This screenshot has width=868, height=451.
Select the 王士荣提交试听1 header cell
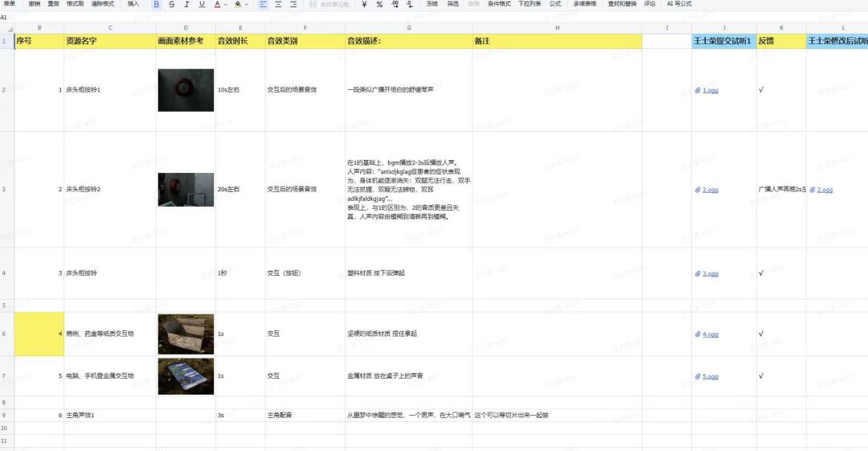coord(723,41)
